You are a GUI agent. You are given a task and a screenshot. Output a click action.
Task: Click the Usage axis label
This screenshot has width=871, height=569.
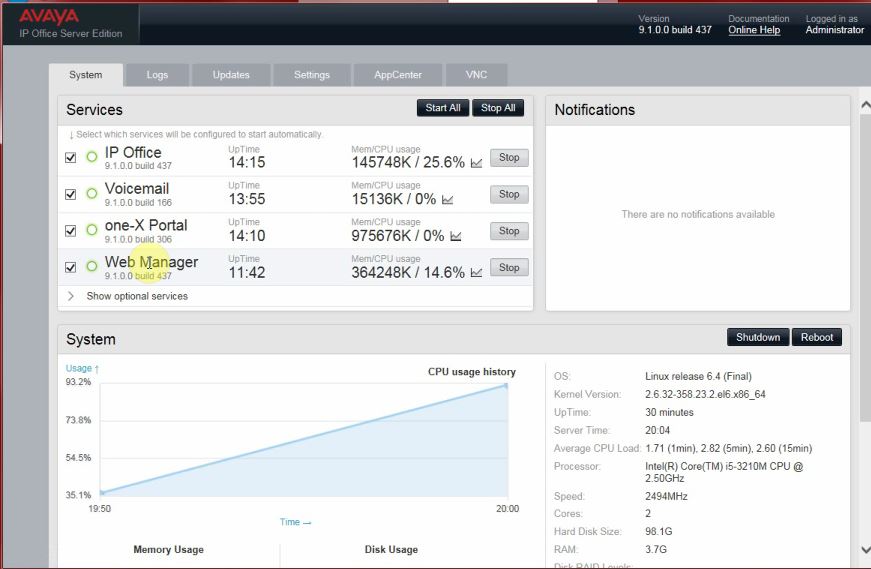click(82, 368)
